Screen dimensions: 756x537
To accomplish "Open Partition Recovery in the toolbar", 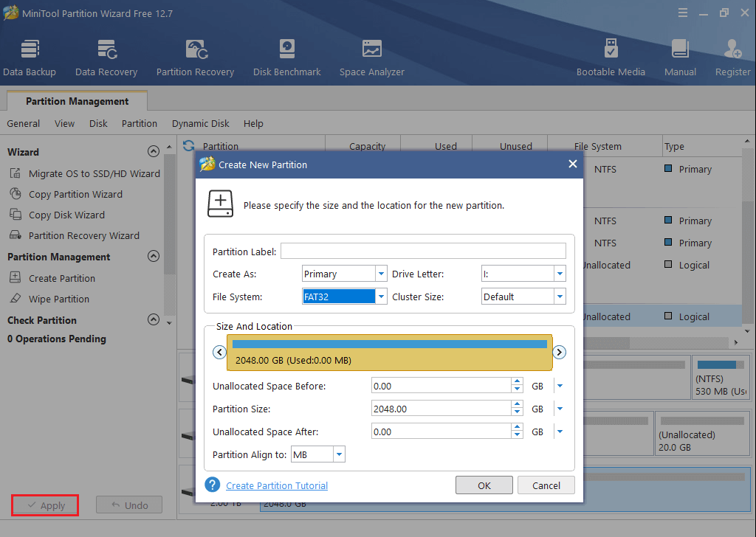I will point(195,58).
